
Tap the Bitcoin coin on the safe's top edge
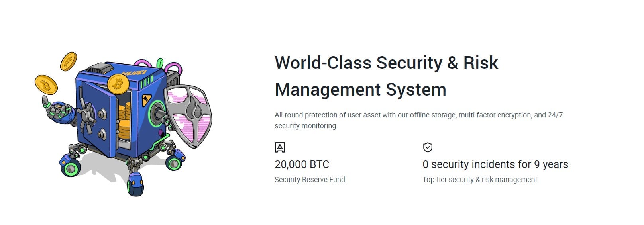[x=118, y=84]
